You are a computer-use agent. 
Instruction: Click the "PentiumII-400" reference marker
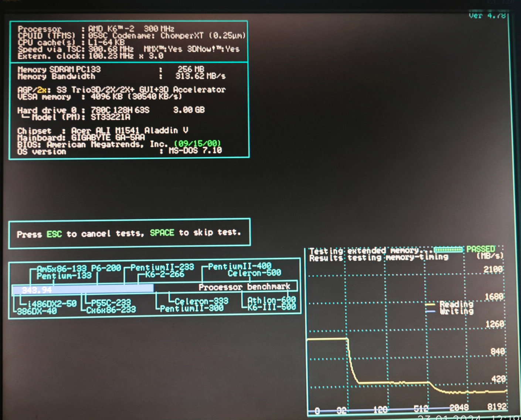[239, 266]
